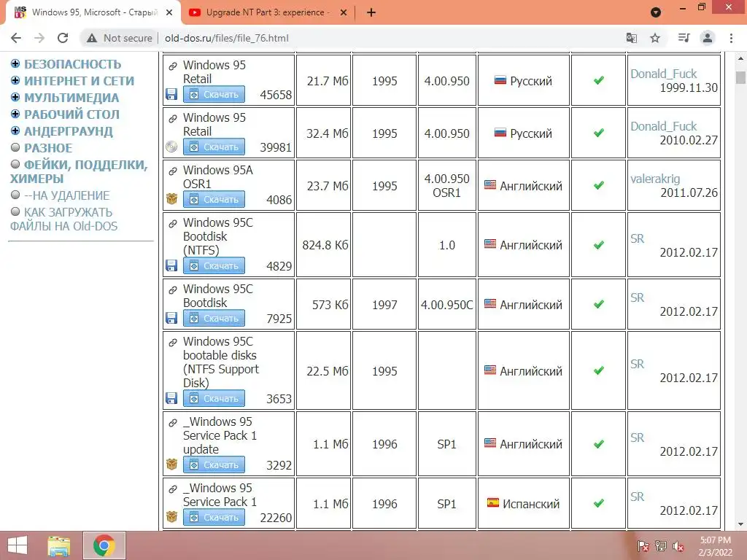Download Windows 95 Retail 32.4 Мб

[214, 147]
